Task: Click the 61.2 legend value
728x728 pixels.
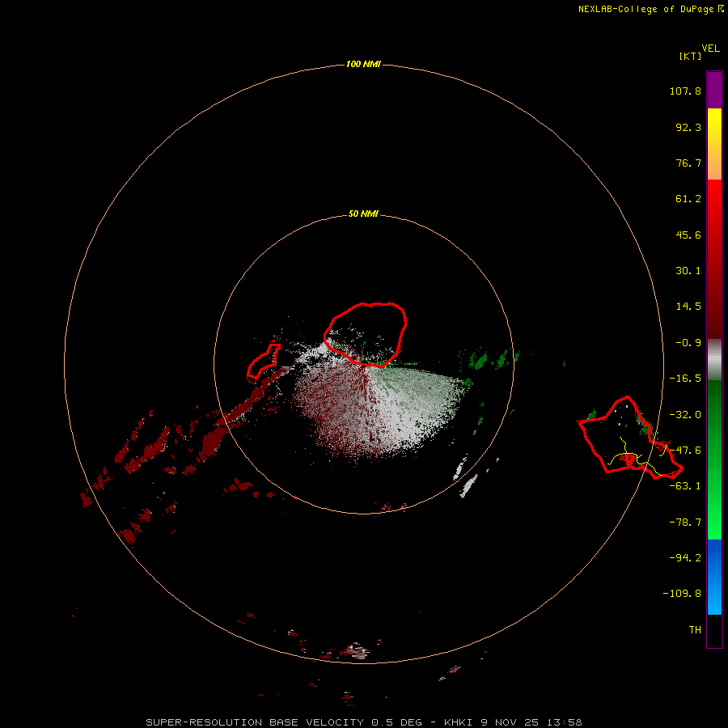Action: 688,199
